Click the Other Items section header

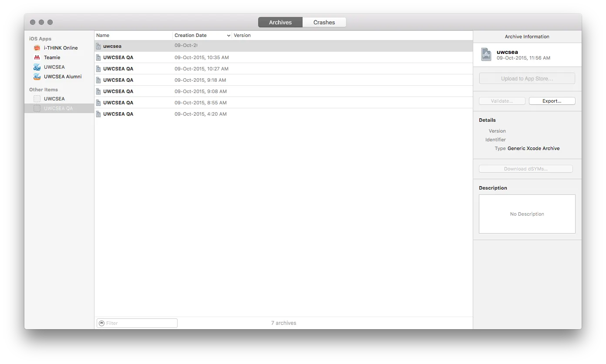44,90
